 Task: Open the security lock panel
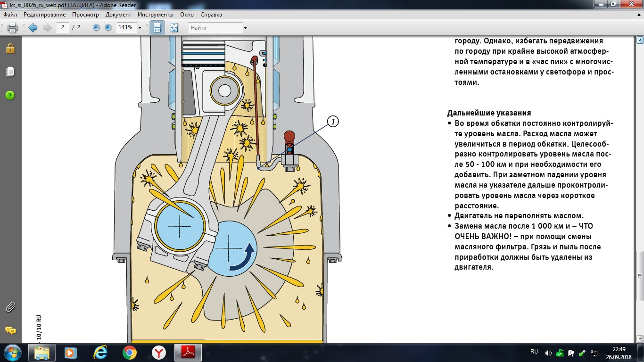[x=10, y=48]
